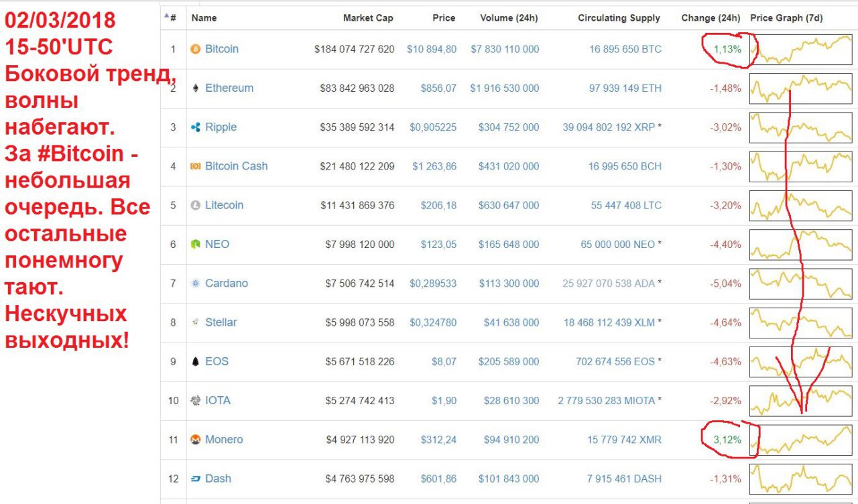This screenshot has width=858, height=504.
Task: Sort by Price column header
Action: pyautogui.click(x=444, y=18)
